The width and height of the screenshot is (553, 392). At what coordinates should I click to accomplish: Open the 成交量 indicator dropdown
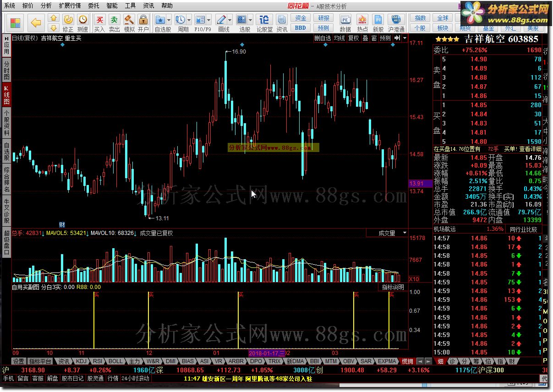click(x=405, y=233)
